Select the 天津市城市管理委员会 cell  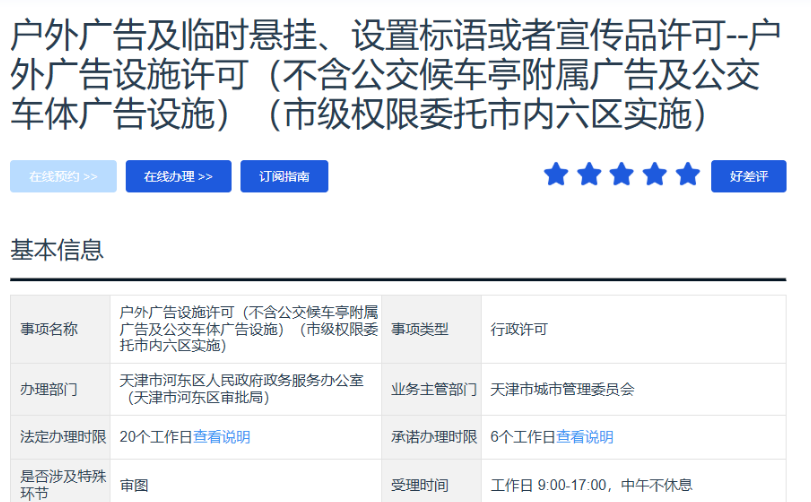[562, 389]
